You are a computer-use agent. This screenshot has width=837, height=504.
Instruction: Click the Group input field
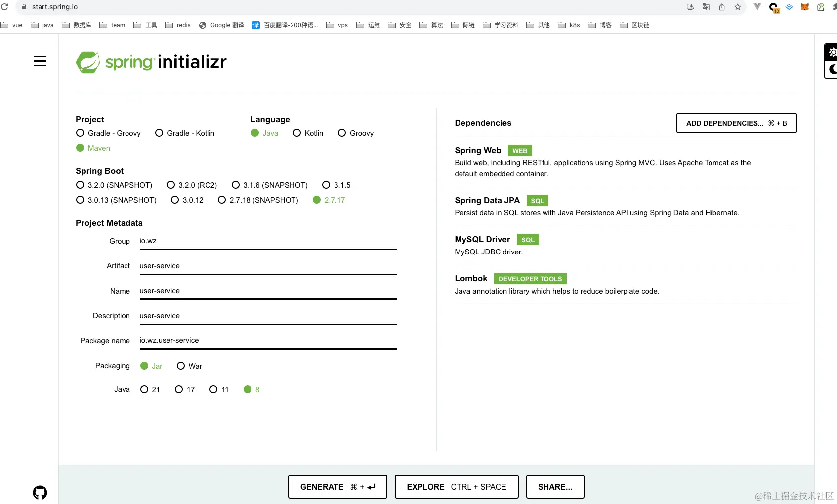pos(268,241)
